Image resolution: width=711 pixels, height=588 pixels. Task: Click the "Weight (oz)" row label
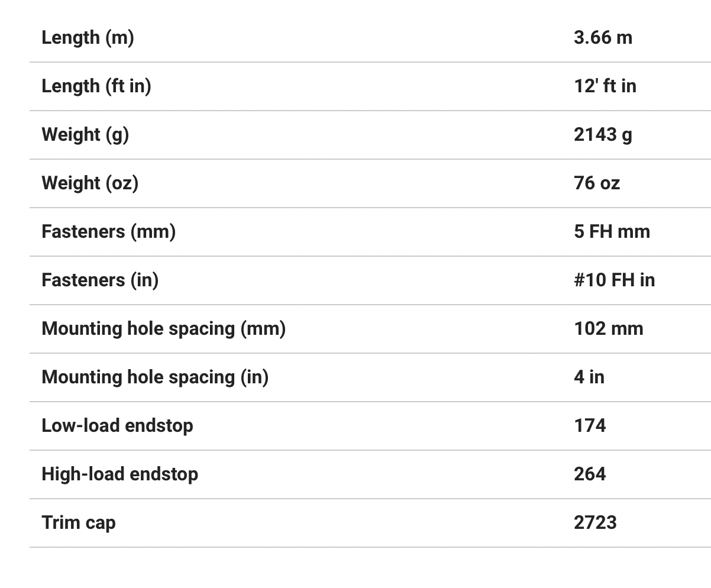[x=89, y=183]
